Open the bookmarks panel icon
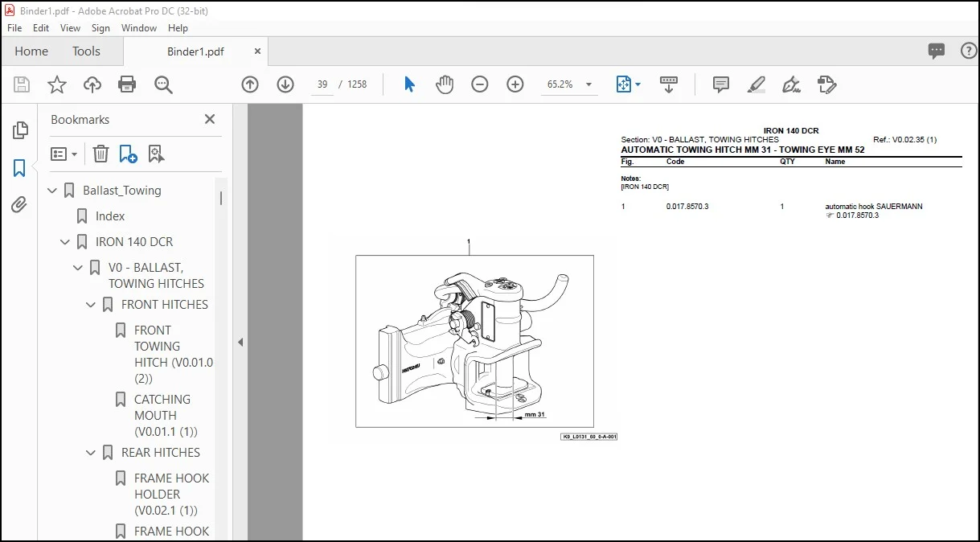The image size is (980, 542). point(20,168)
